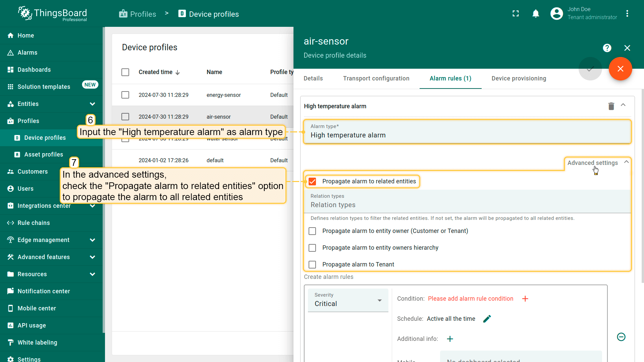Add alarm rule condition plus icon
The height and width of the screenshot is (362, 644).
pyautogui.click(x=525, y=299)
